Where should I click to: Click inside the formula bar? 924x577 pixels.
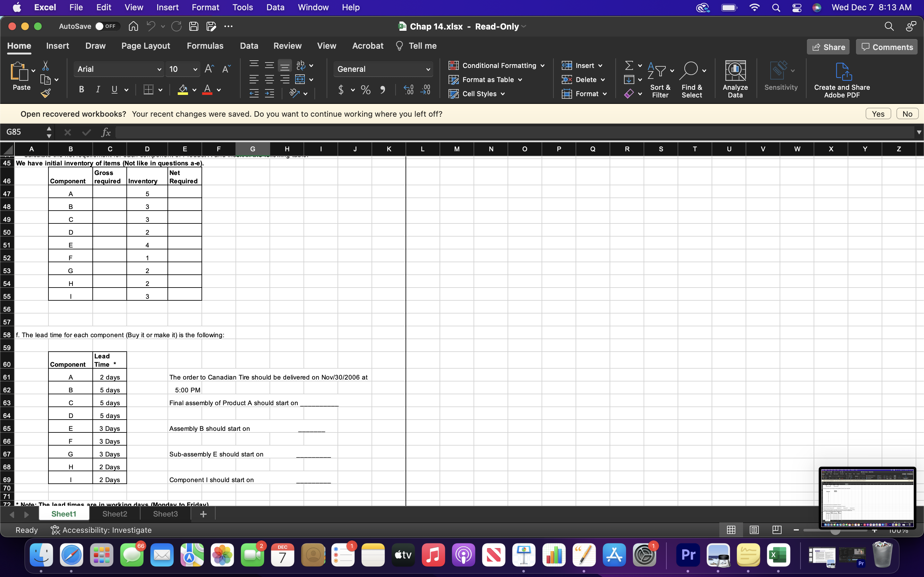(458, 132)
